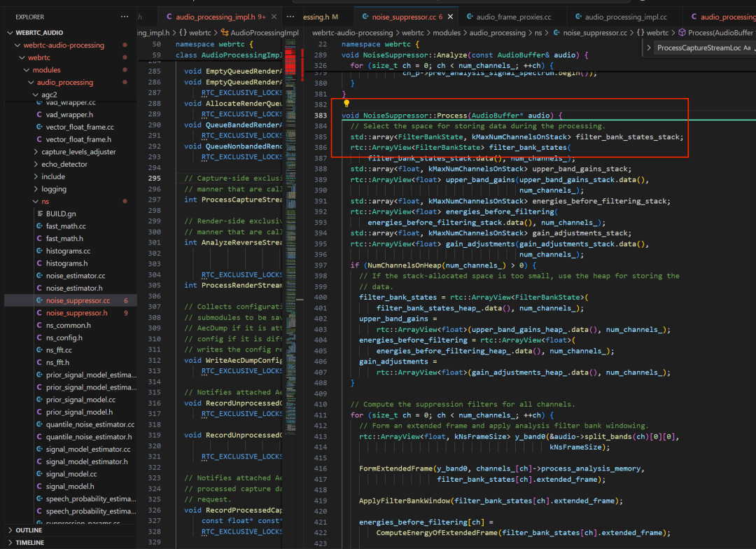
Task: Click the find input ProcessCaptureStreamLoc
Action: (x=698, y=48)
